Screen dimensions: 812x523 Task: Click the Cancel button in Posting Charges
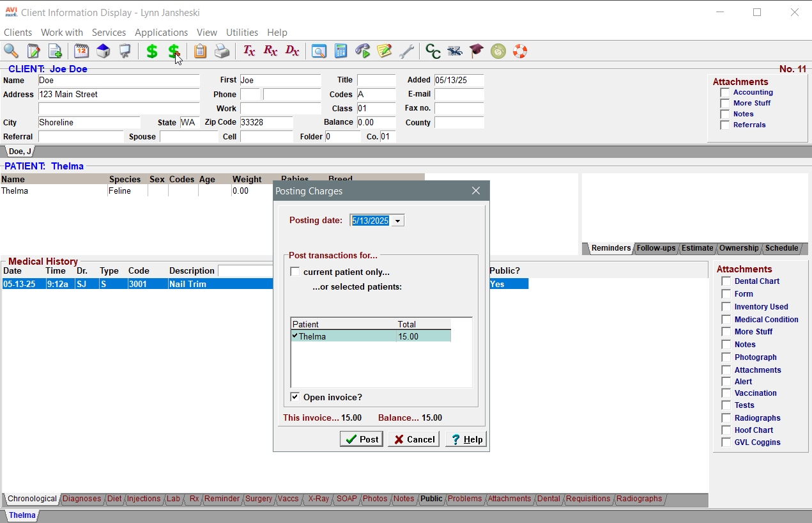click(x=414, y=439)
